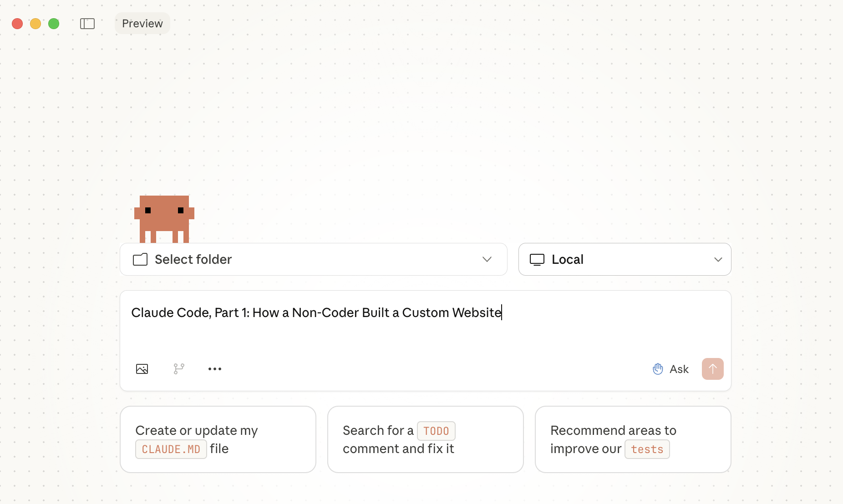Click the Preview tab label
The width and height of the screenshot is (843, 504).
(x=142, y=24)
